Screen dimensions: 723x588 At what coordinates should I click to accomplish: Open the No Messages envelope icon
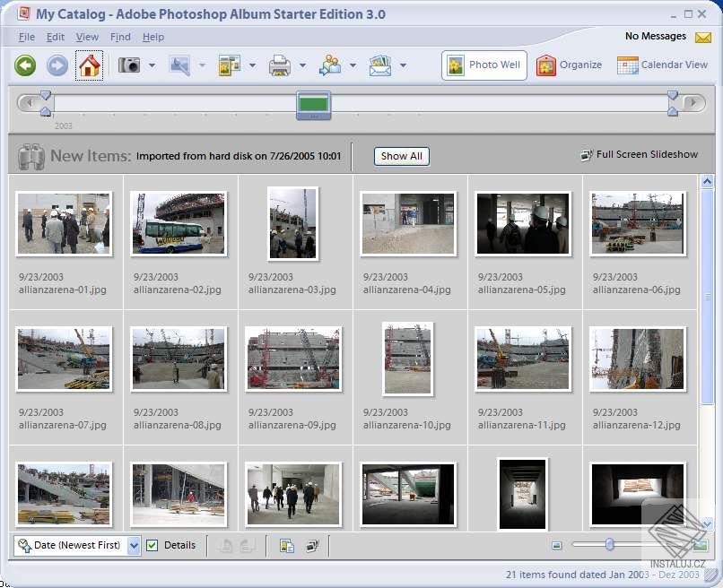[x=703, y=38]
